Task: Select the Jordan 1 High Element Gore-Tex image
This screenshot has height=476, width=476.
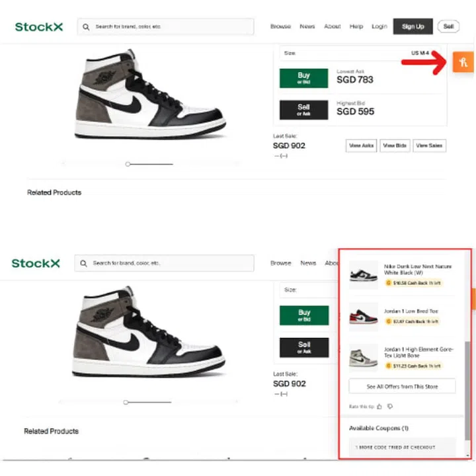Action: tap(363, 357)
